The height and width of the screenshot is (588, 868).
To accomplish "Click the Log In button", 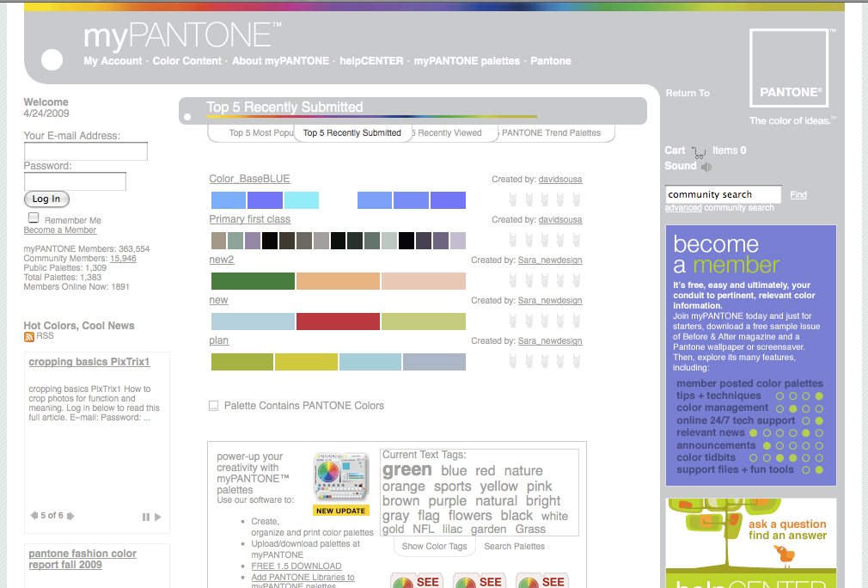I will coord(46,199).
